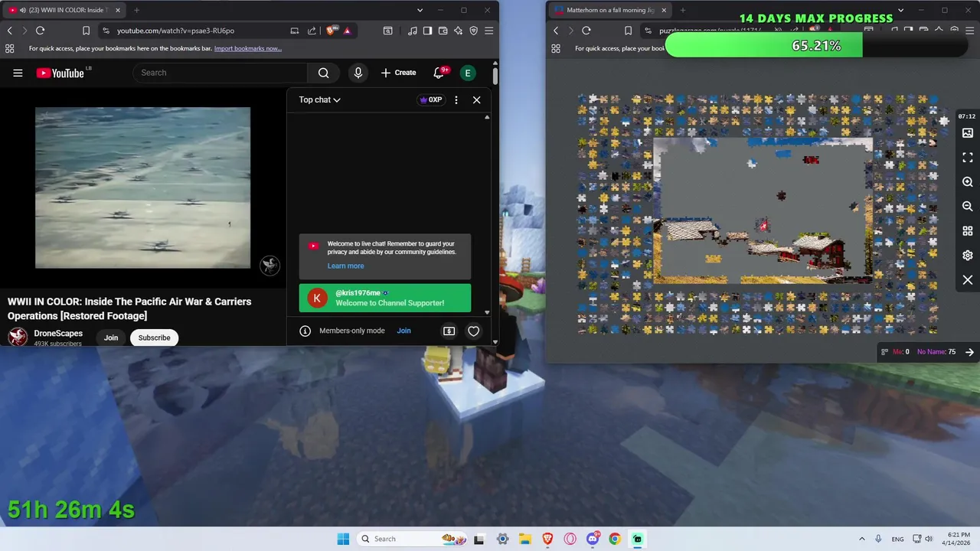The height and width of the screenshot is (551, 980).
Task: Click the 0XP channel points badge
Action: pos(430,99)
